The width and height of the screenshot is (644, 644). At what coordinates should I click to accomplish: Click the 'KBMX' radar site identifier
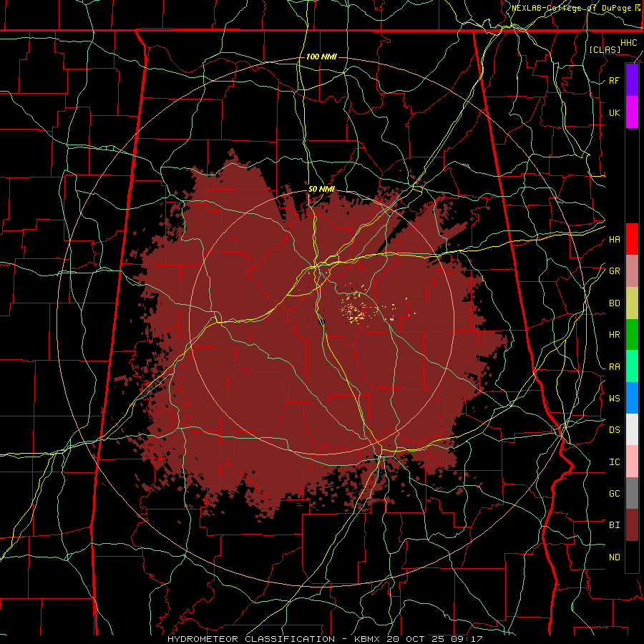(367, 639)
